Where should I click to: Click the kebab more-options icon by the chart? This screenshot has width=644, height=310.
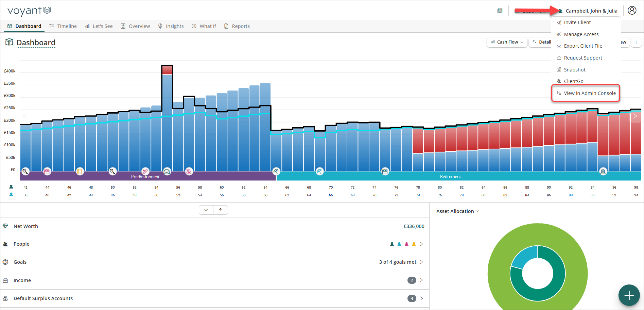click(x=636, y=42)
